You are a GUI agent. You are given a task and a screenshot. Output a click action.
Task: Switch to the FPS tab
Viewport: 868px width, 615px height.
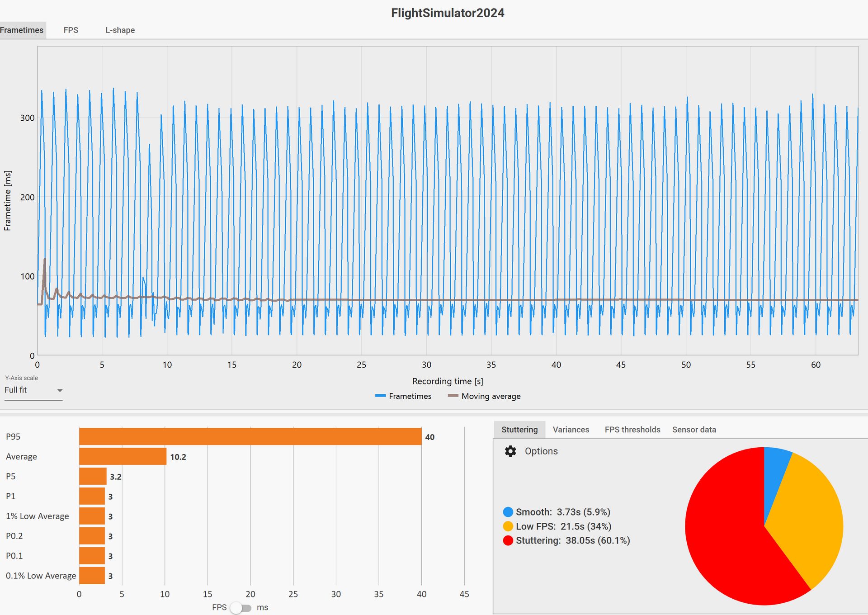71,30
